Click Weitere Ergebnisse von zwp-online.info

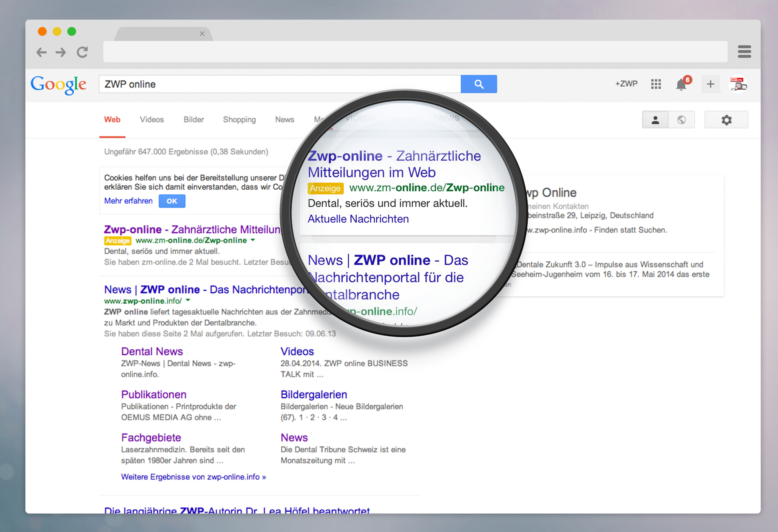click(x=194, y=477)
